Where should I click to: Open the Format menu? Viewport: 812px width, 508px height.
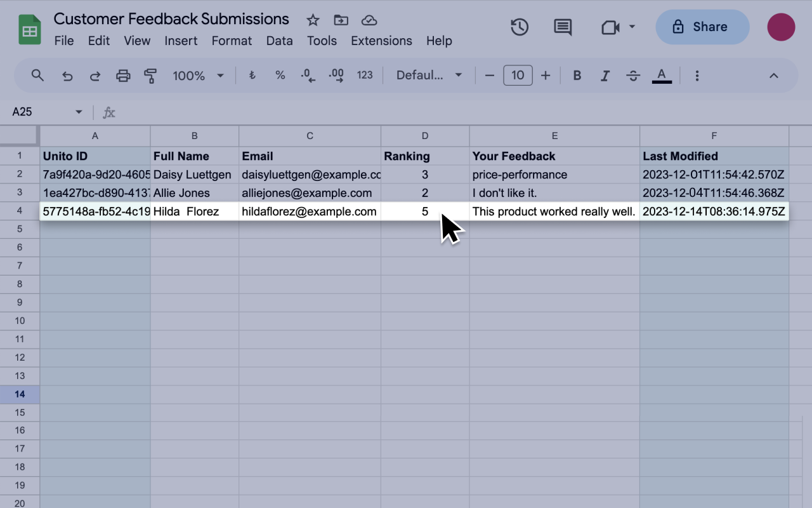click(232, 41)
